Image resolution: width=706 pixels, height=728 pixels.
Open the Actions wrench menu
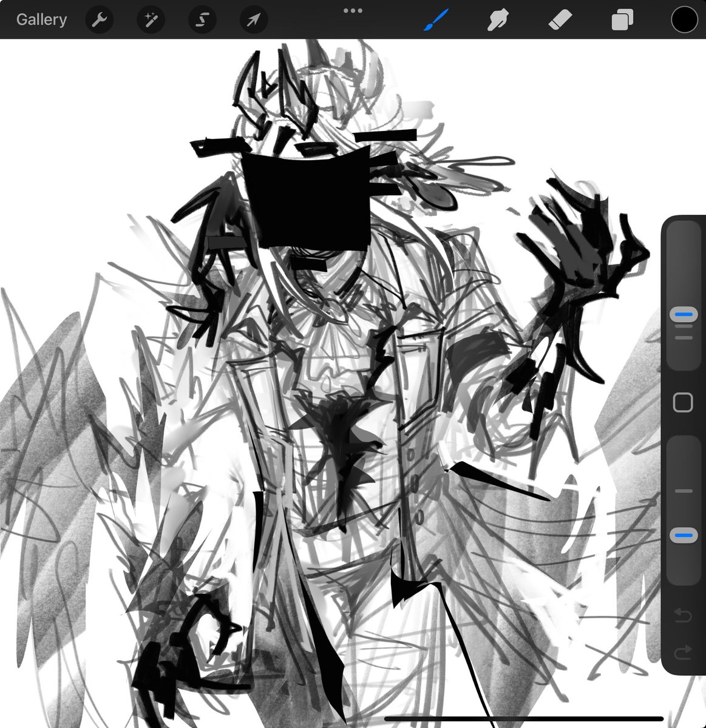coord(99,20)
